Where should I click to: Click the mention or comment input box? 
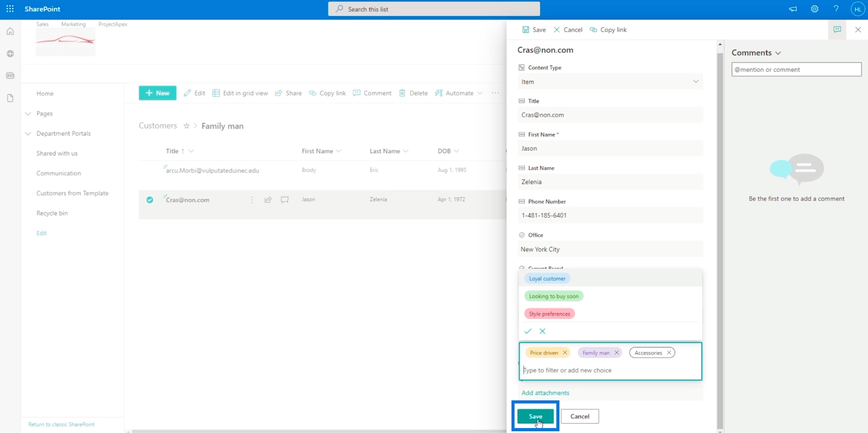click(796, 69)
